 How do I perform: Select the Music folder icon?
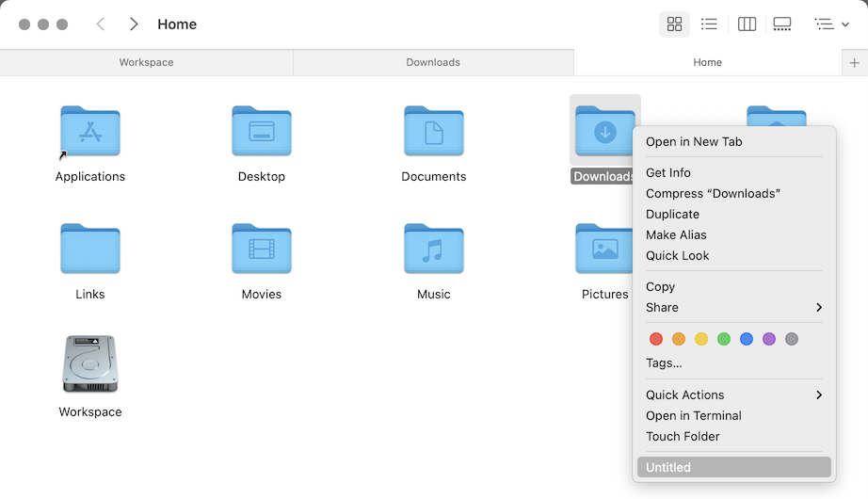[433, 249]
